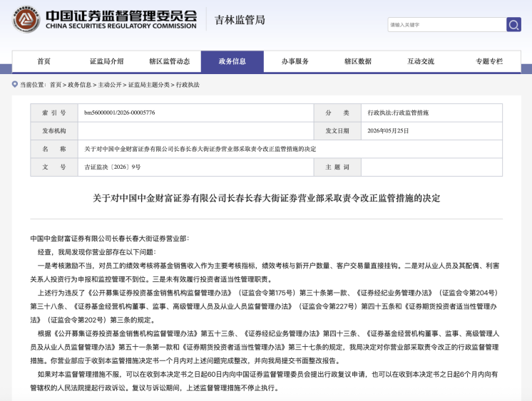
Task: Click the 索引号 label cell
Action: pos(54,113)
